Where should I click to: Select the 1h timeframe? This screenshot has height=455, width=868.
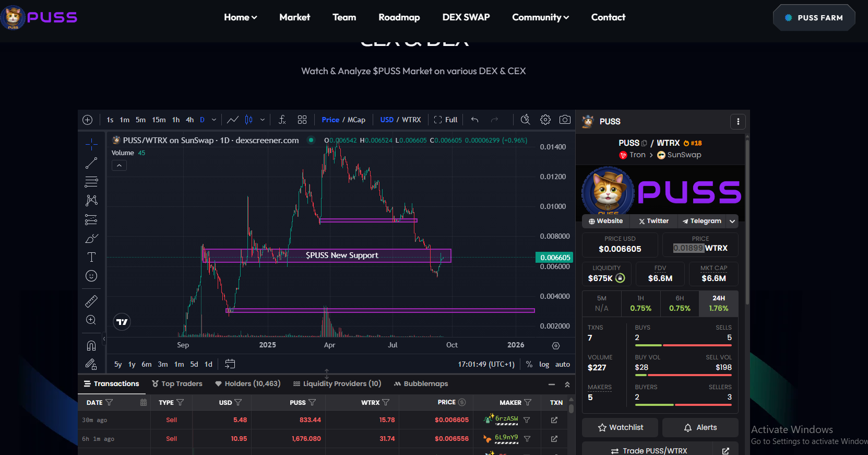pyautogui.click(x=176, y=120)
